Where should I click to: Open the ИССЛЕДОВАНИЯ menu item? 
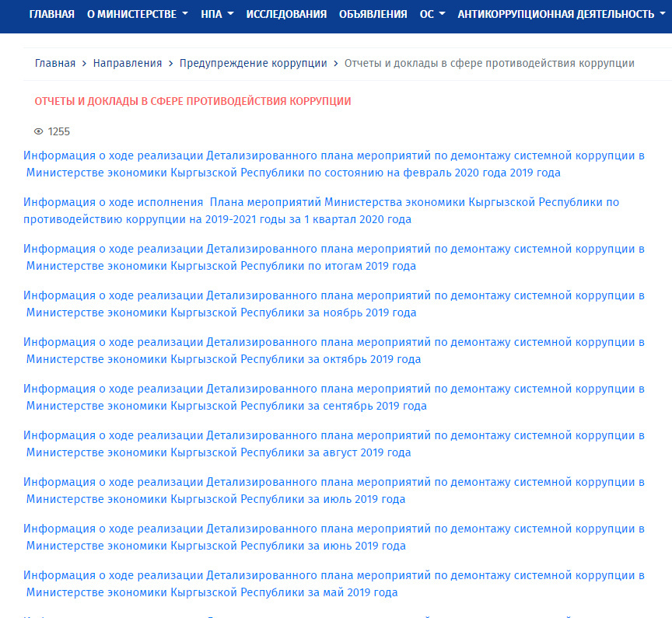286,14
